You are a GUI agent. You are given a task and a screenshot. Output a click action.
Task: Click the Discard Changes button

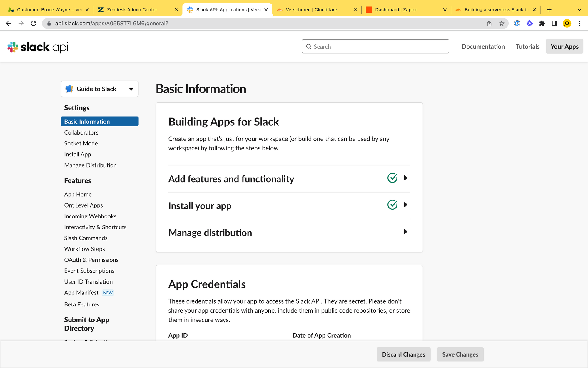coord(403,354)
